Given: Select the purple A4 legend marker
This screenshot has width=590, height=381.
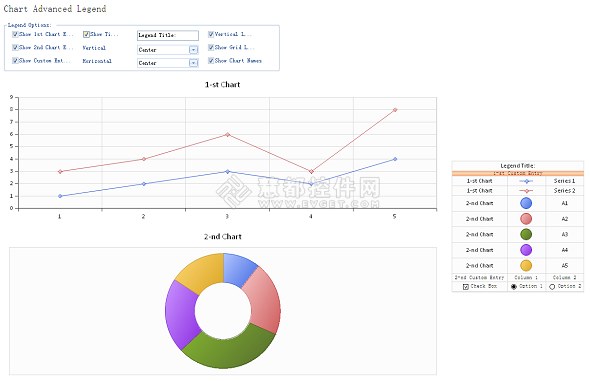Looking at the screenshot, I should tap(526, 250).
